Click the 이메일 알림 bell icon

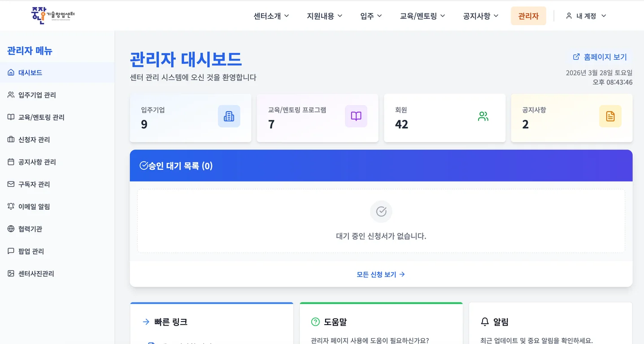pos(10,206)
